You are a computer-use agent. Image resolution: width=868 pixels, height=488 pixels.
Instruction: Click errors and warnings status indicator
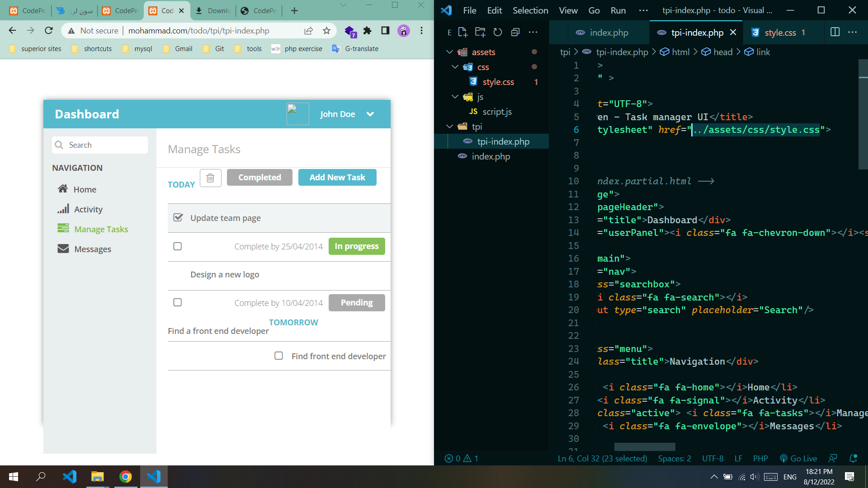pos(462,459)
